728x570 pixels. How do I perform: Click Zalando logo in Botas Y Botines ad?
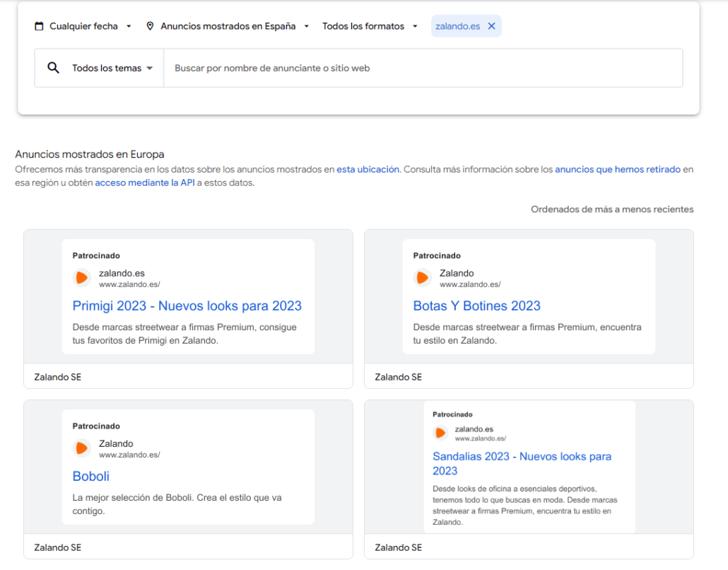click(x=423, y=278)
